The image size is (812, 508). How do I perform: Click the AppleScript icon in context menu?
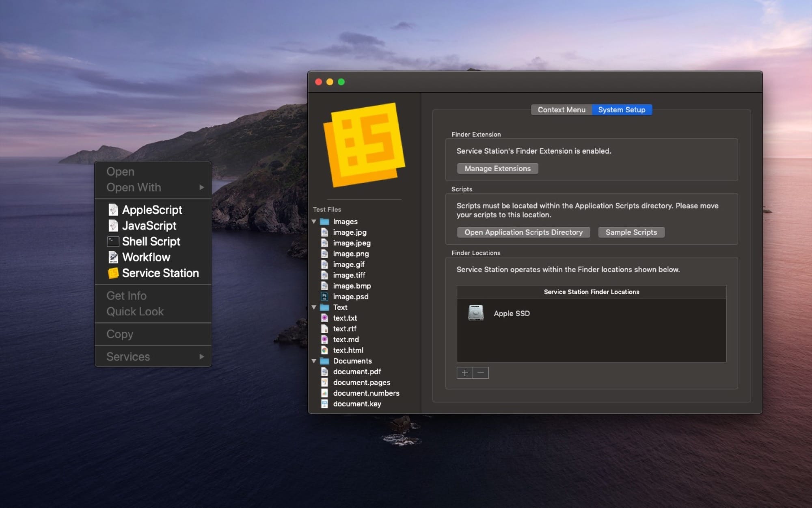[113, 210]
